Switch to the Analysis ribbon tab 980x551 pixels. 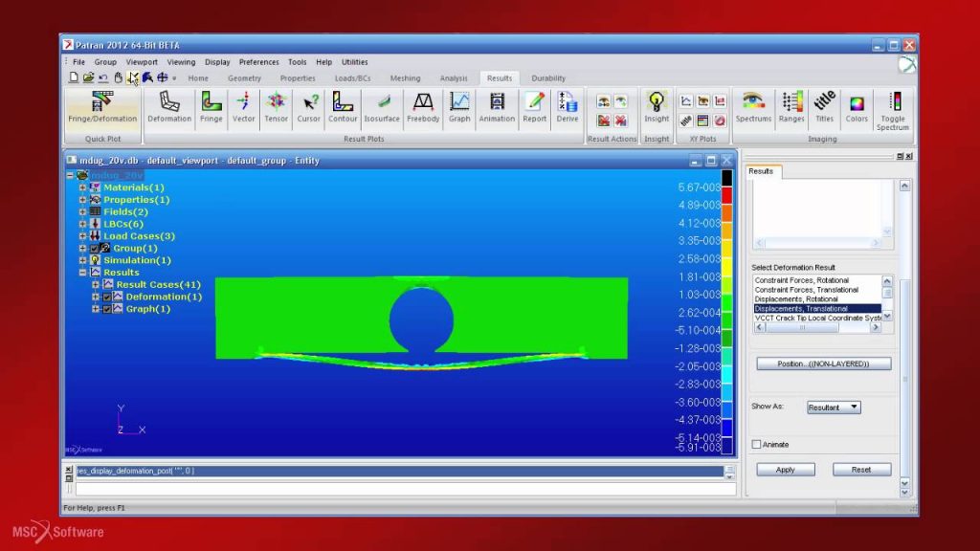pos(454,78)
